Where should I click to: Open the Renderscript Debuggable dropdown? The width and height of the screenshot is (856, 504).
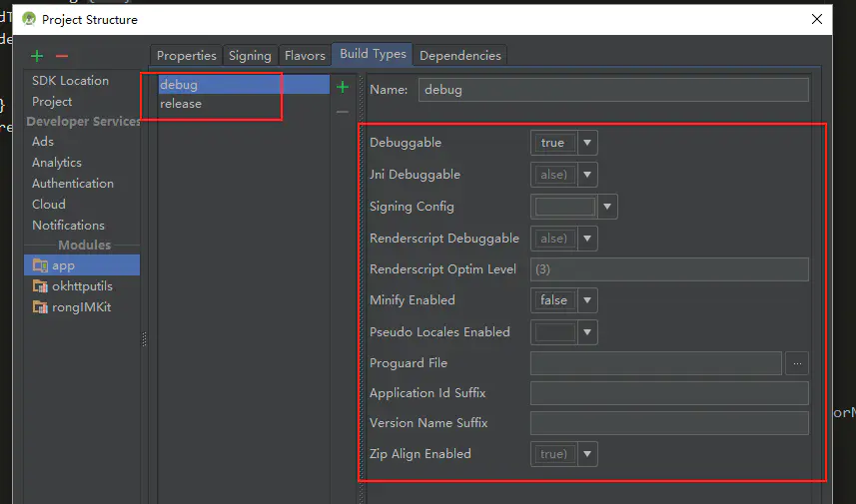587,239
